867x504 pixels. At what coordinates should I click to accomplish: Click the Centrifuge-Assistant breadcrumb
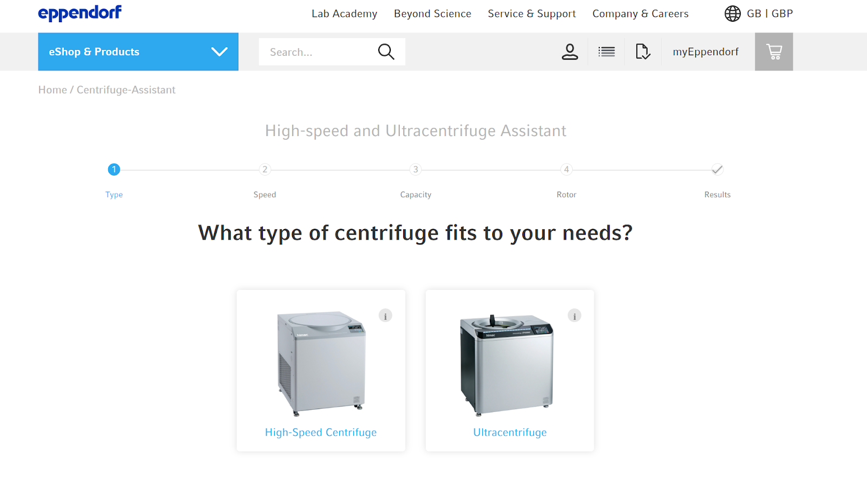126,90
